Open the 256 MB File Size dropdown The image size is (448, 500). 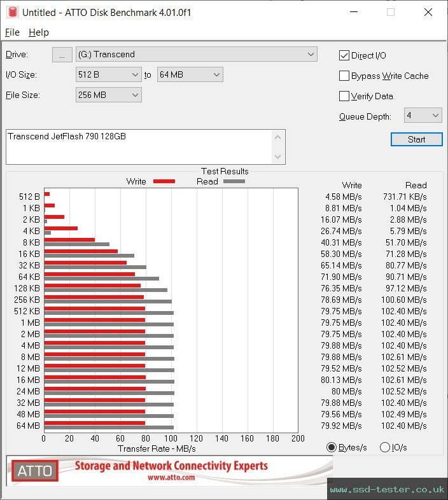tap(108, 95)
